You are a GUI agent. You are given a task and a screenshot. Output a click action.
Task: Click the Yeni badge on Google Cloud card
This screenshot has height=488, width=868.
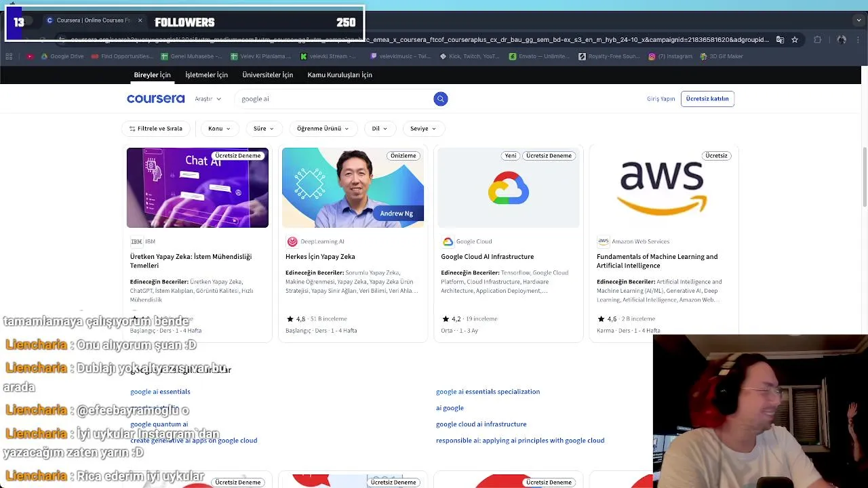[511, 156]
